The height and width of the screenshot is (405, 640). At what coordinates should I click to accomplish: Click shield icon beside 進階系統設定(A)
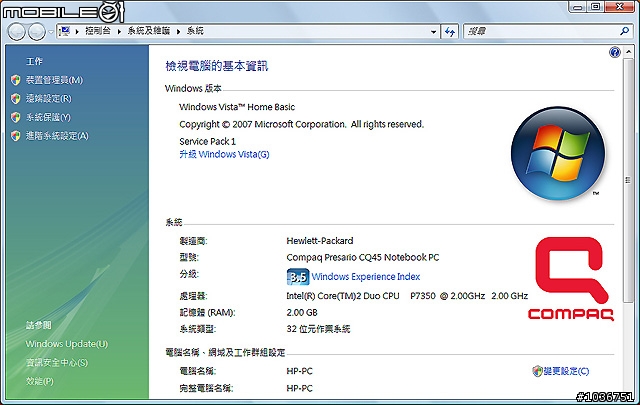coord(16,136)
